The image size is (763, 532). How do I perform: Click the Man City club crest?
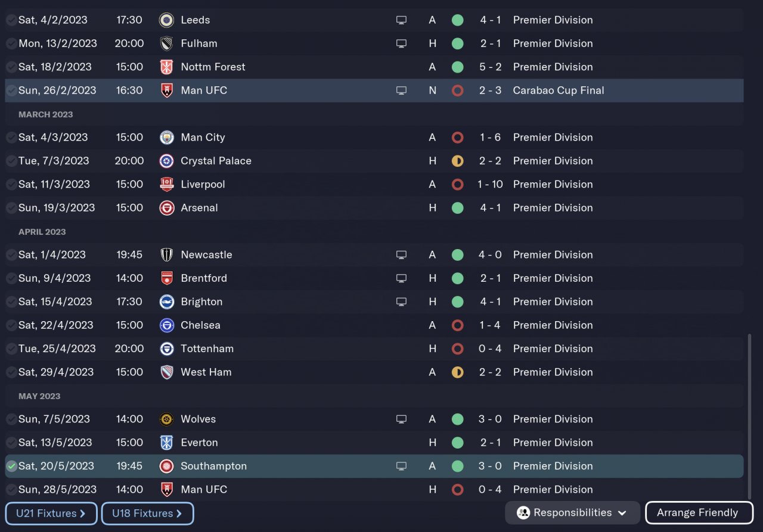pyautogui.click(x=166, y=137)
